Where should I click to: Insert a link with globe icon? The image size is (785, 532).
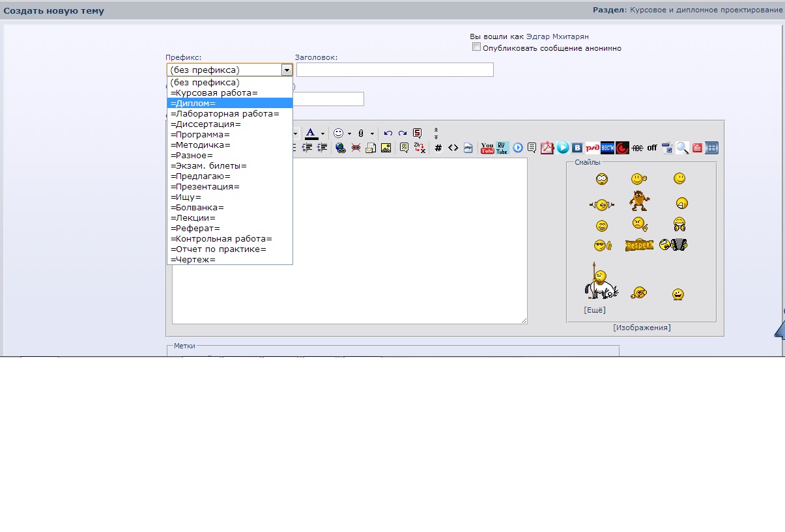[341, 148]
